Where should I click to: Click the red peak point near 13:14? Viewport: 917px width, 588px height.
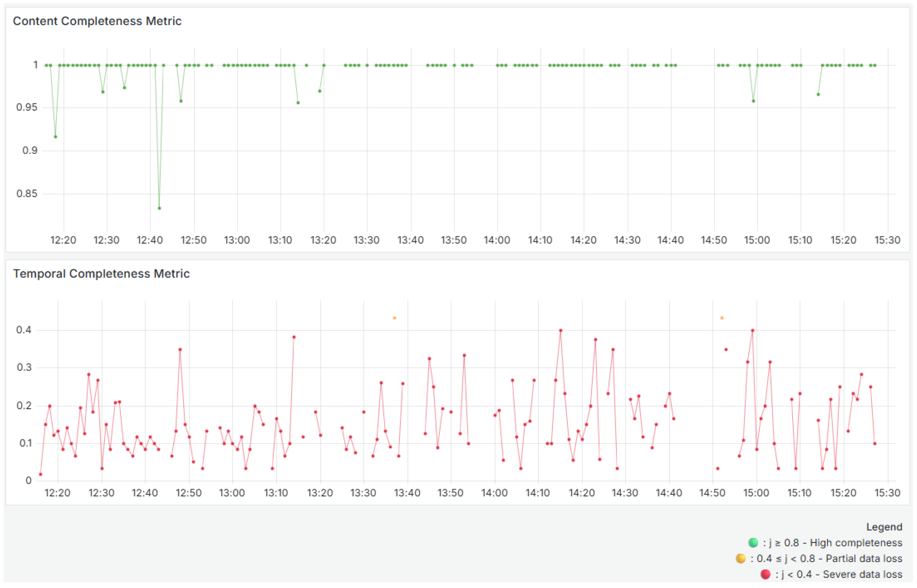coord(294,337)
